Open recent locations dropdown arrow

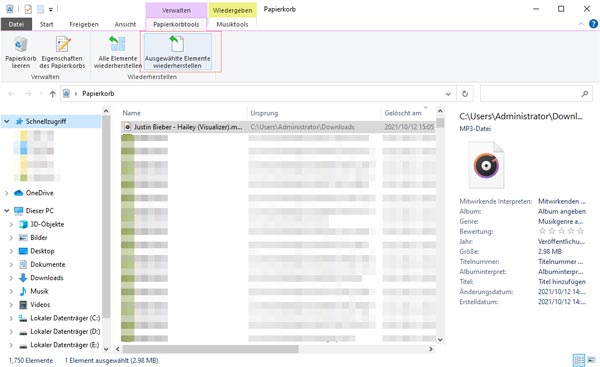[x=41, y=94]
